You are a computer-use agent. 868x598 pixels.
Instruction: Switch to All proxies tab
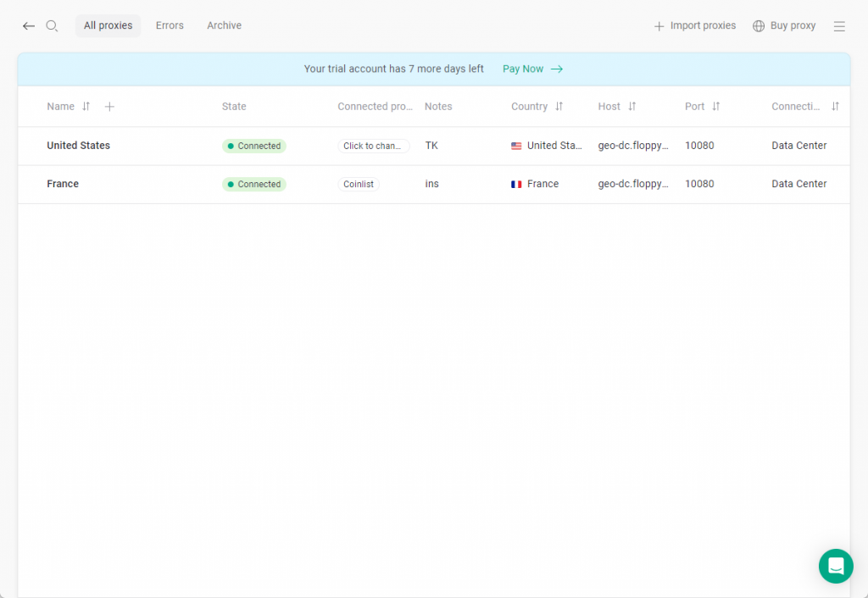click(108, 25)
